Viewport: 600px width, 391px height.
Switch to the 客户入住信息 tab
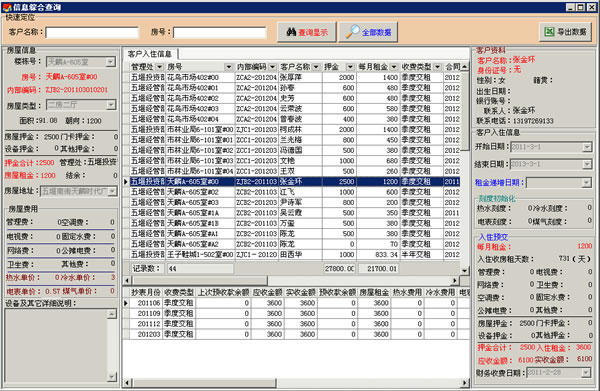150,54
